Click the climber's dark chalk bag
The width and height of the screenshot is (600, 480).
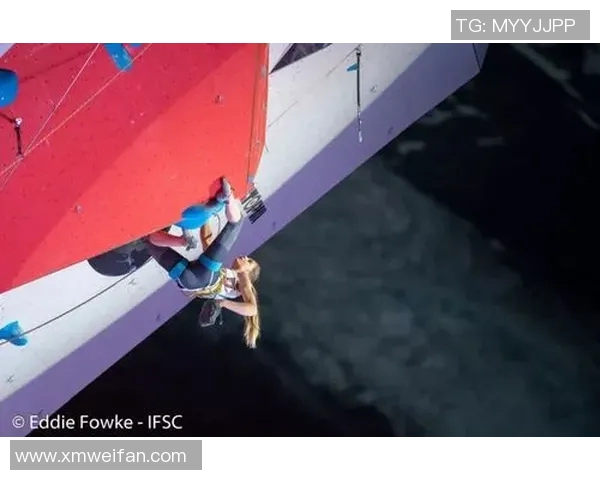click(x=210, y=313)
